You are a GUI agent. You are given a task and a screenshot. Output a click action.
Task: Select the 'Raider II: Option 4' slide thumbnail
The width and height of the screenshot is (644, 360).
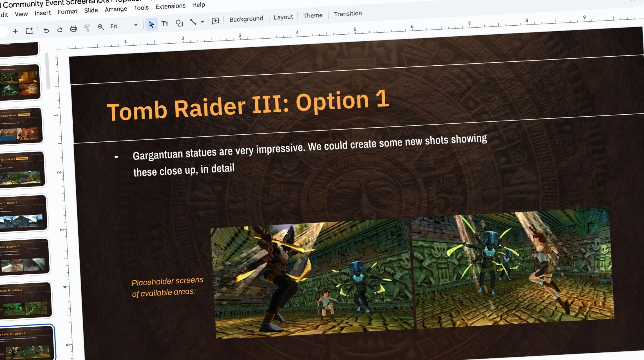coord(26,300)
